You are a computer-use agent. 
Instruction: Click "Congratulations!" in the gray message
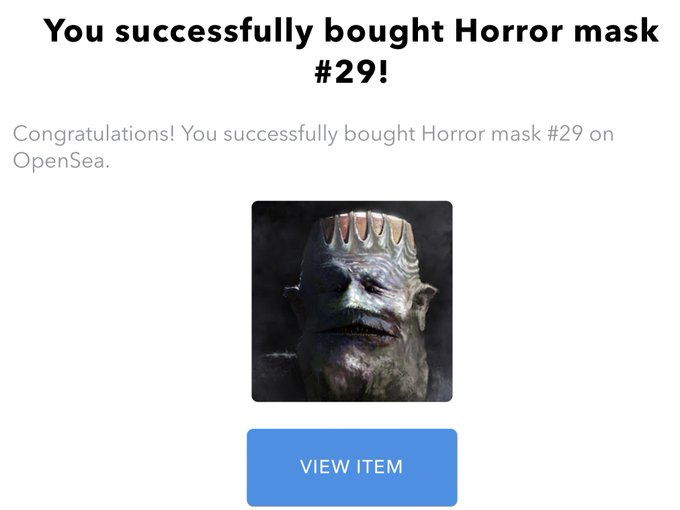[x=94, y=134]
